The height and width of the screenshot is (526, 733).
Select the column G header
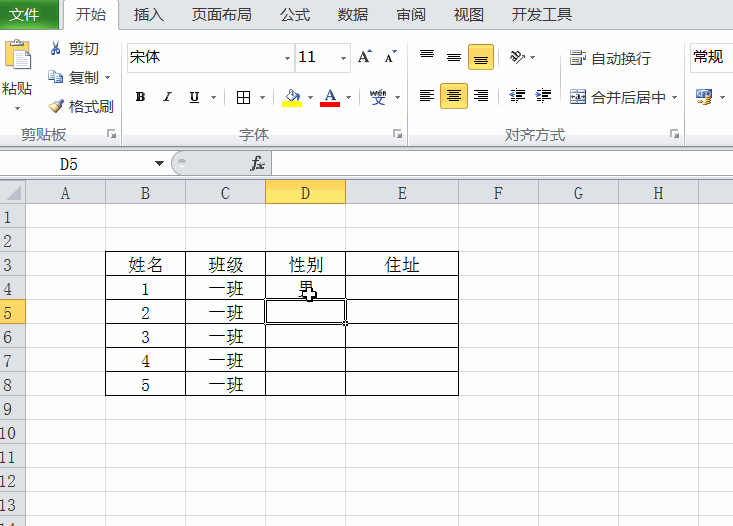[578, 193]
